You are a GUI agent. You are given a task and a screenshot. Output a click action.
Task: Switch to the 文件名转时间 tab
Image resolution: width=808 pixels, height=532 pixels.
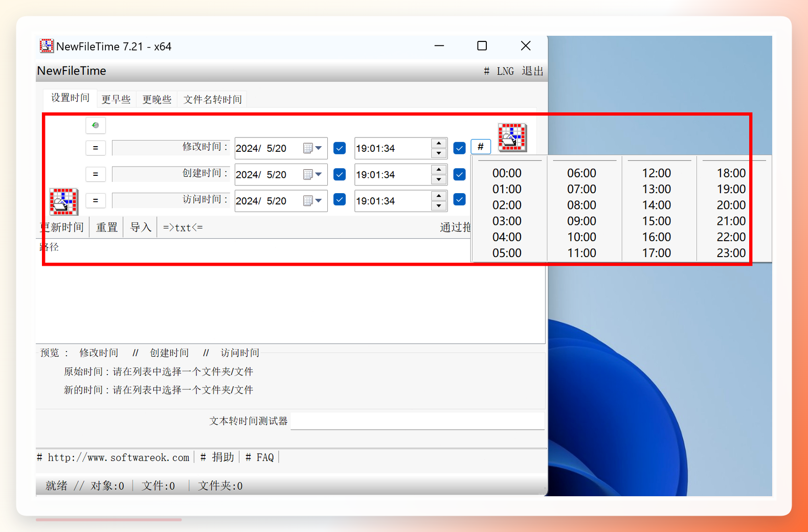tap(213, 99)
